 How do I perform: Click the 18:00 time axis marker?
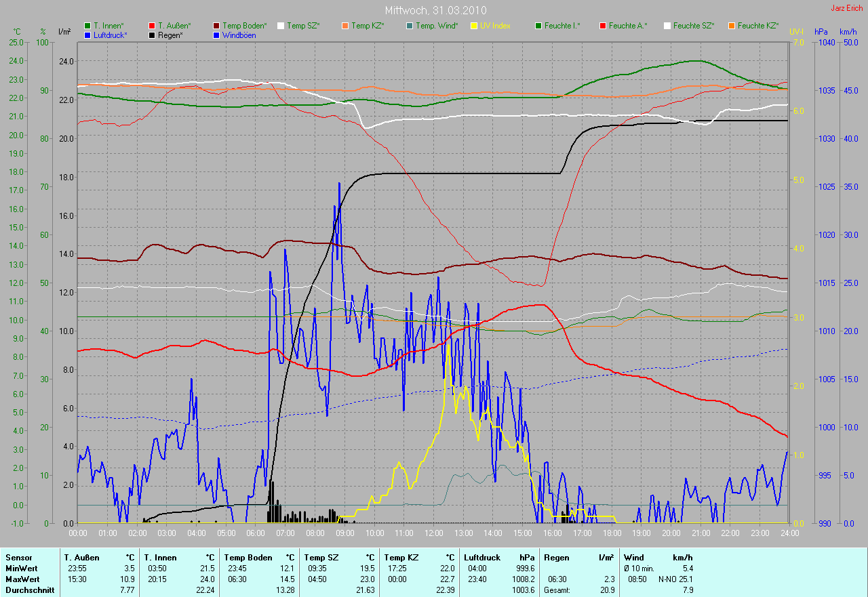(x=611, y=533)
